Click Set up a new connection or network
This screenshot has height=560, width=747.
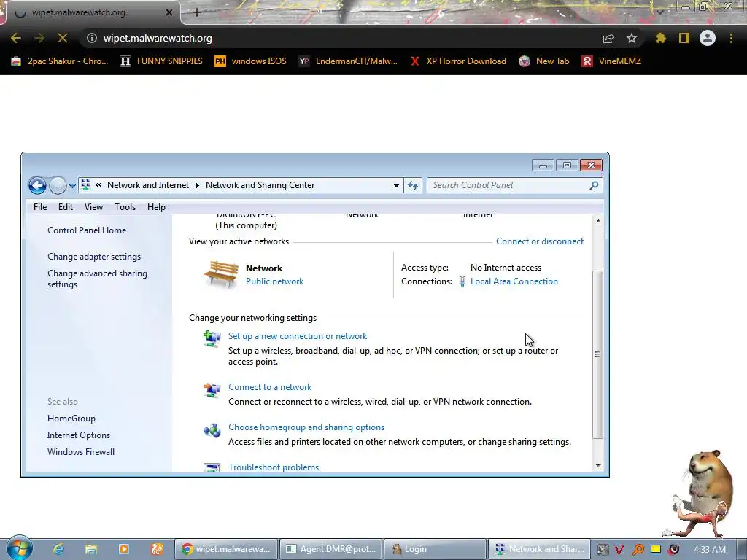(298, 335)
